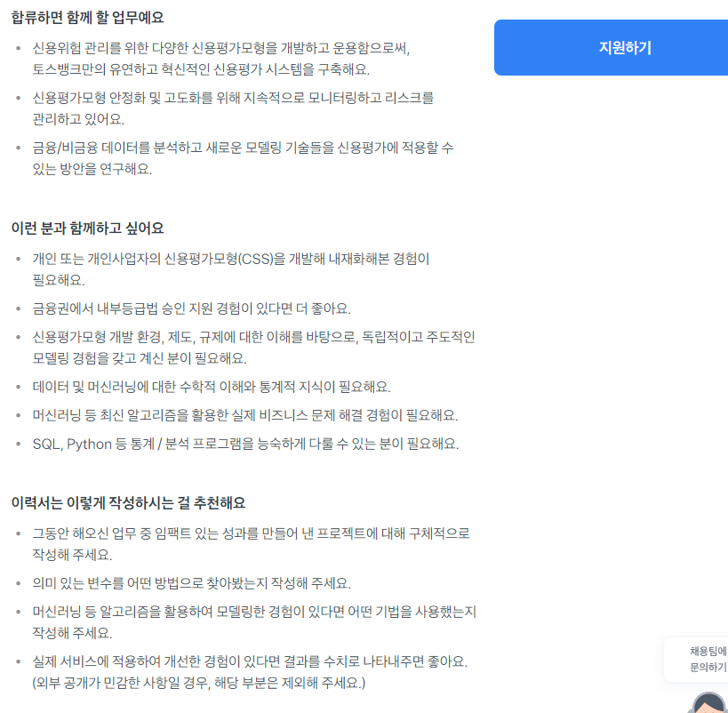Viewport: 728px width, 713px height.
Task: Click the recruiter avatar icon at bottom right
Action: (x=708, y=702)
